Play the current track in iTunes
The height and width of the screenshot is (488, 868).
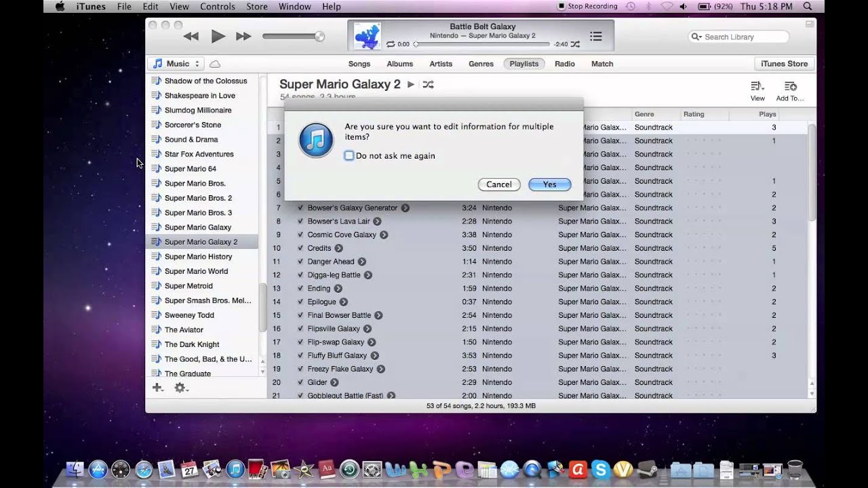coord(218,37)
